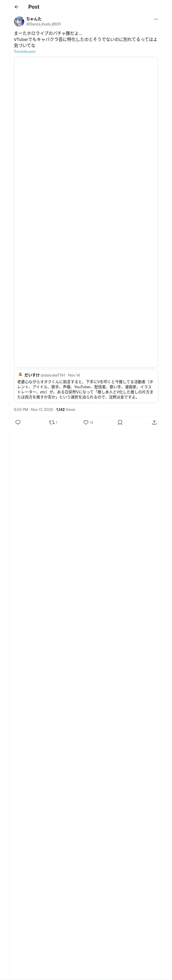Image resolution: width=172 pixels, height=980 pixels.
Task: Go back using the arrow icon
Action: [x=16, y=7]
